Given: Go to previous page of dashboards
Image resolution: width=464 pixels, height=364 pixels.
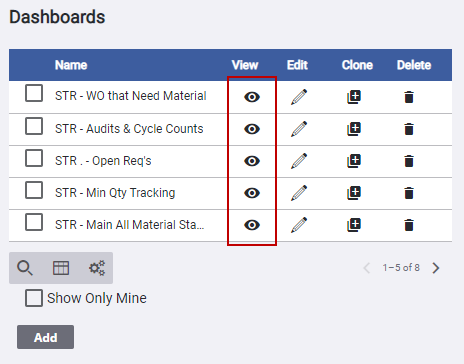Looking at the screenshot, I should pyautogui.click(x=367, y=268).
